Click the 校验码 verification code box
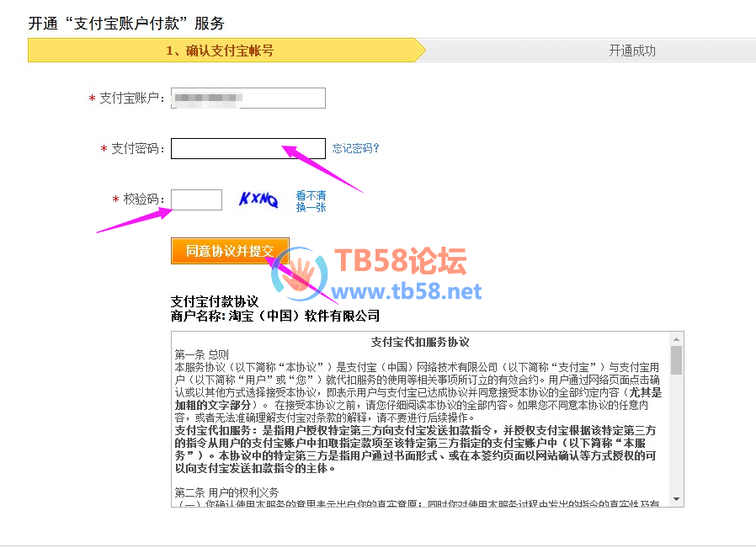The width and height of the screenshot is (756, 548). (197, 200)
